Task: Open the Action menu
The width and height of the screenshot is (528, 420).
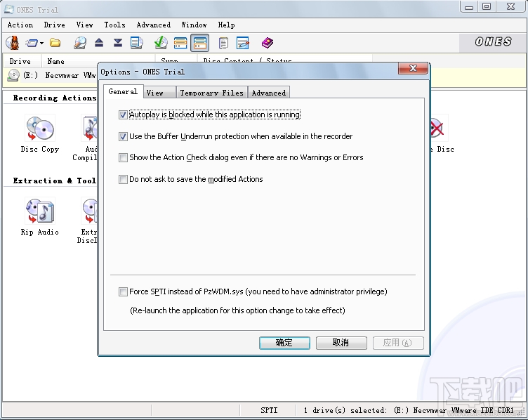Action: [x=20, y=25]
